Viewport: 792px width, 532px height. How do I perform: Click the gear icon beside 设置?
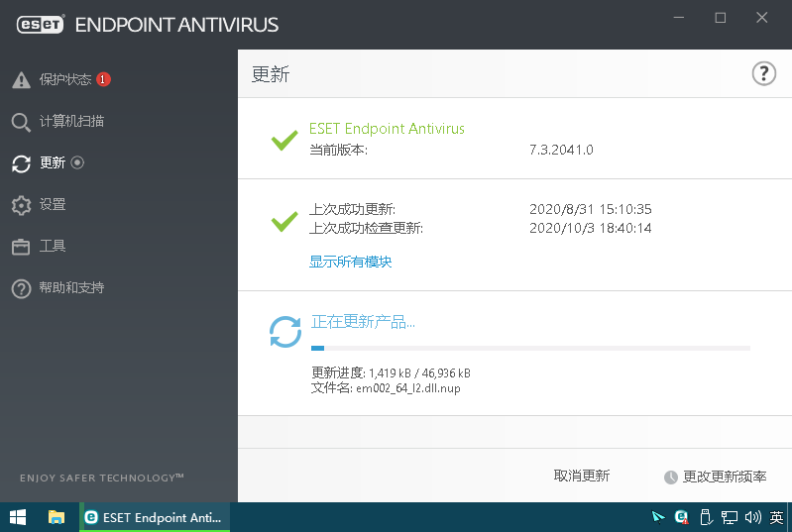click(x=21, y=205)
